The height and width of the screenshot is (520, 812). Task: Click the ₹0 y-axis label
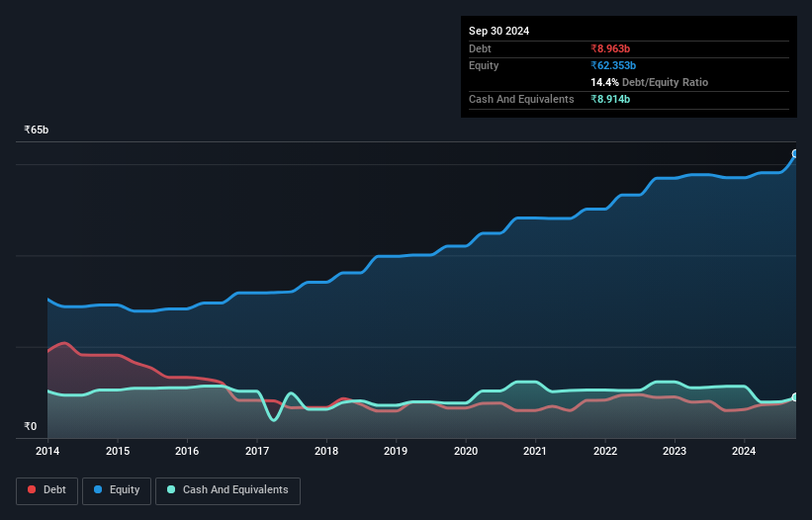(x=31, y=426)
